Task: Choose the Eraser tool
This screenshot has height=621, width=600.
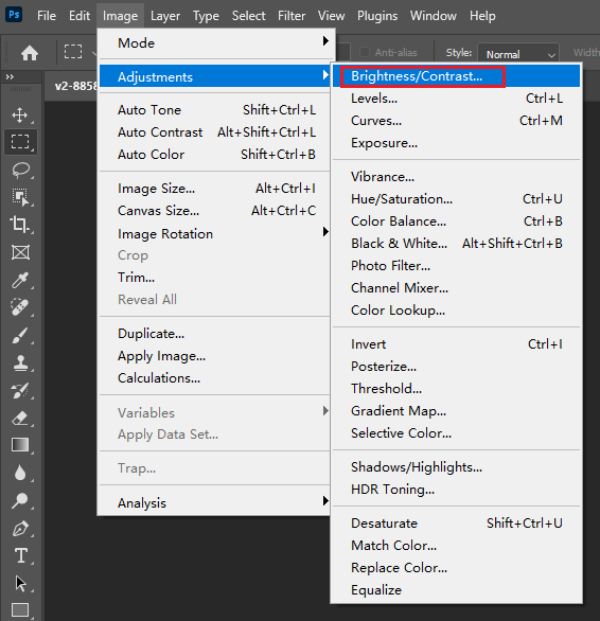Action: [x=20, y=418]
